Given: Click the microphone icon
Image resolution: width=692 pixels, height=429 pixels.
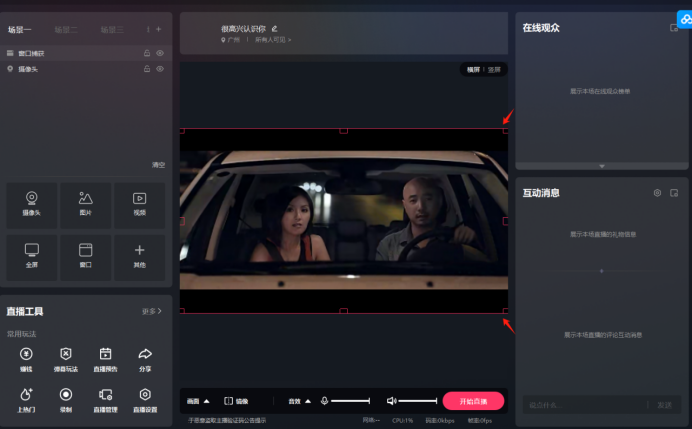Looking at the screenshot, I should pyautogui.click(x=324, y=401).
